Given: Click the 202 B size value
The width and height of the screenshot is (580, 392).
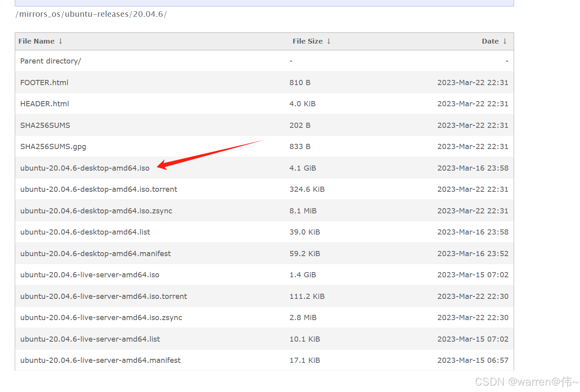Looking at the screenshot, I should point(300,125).
